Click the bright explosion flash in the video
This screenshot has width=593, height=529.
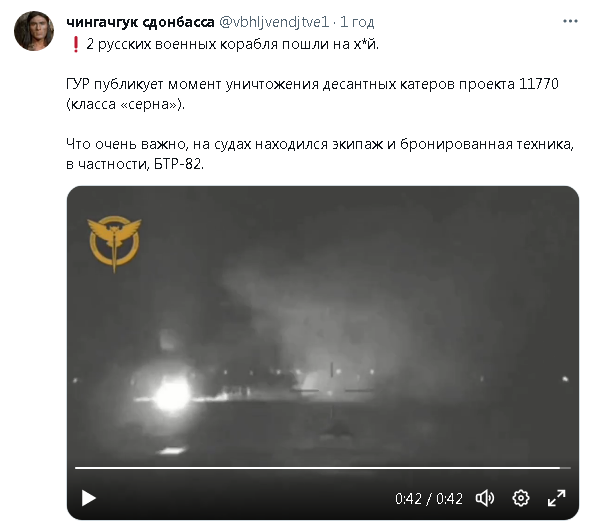coord(172,394)
